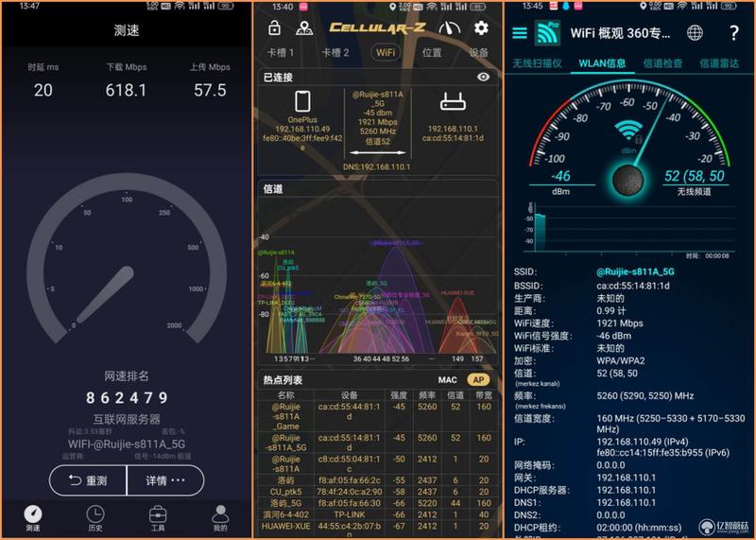The width and height of the screenshot is (756, 540).
Task: Tap the channel spectrum chart in Cellular-Z
Action: tap(379, 280)
